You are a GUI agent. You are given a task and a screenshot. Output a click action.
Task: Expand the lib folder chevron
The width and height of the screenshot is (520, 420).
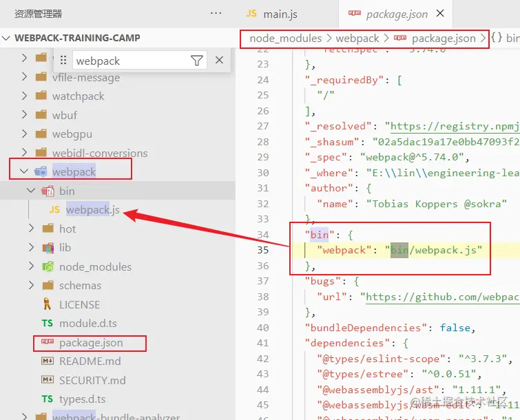point(32,247)
